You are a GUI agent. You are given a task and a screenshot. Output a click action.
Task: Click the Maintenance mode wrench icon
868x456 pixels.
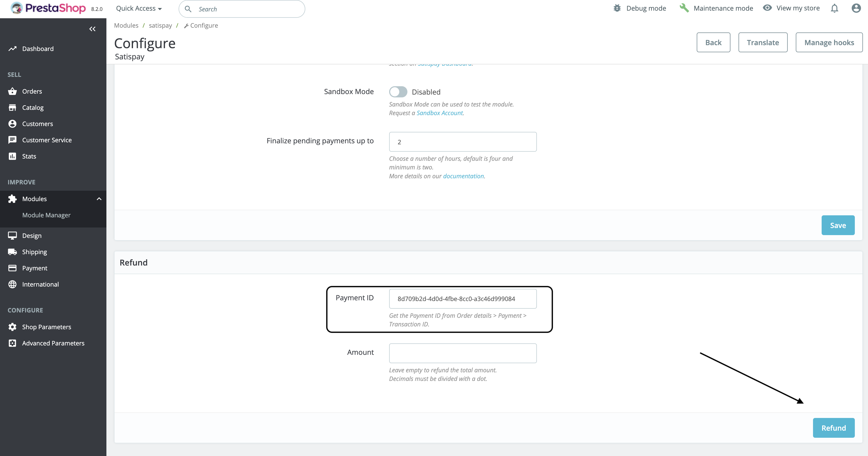coord(684,8)
